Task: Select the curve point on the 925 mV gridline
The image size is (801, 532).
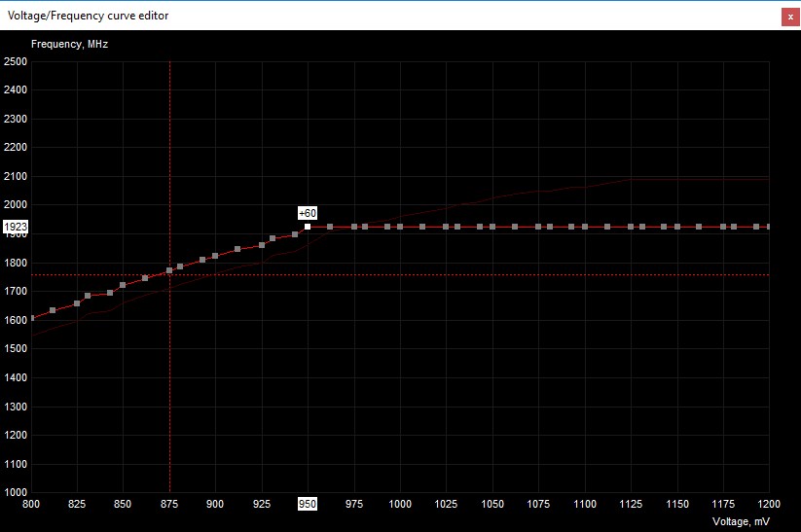Action: 262,245
